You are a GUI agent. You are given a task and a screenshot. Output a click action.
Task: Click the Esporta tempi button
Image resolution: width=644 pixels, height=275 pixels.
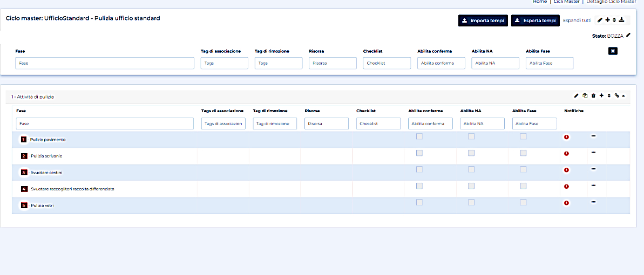pos(535,20)
